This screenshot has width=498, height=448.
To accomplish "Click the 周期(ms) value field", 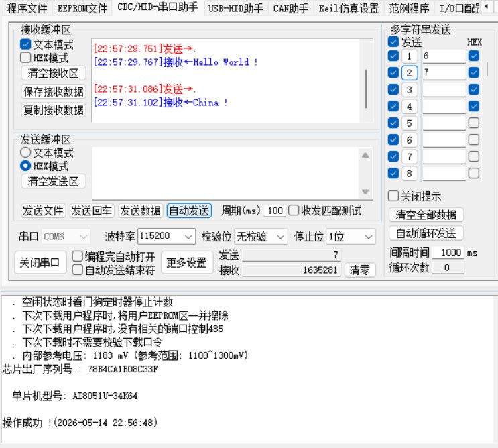I will tap(274, 211).
